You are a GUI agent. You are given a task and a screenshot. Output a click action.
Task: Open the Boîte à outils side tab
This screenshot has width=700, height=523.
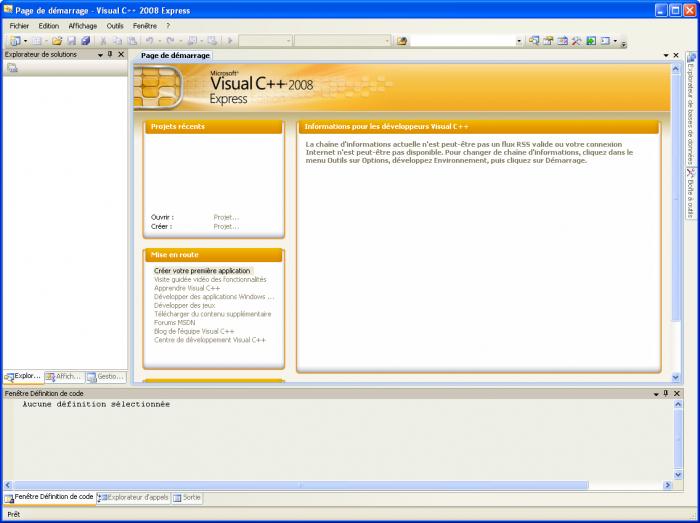(x=690, y=194)
